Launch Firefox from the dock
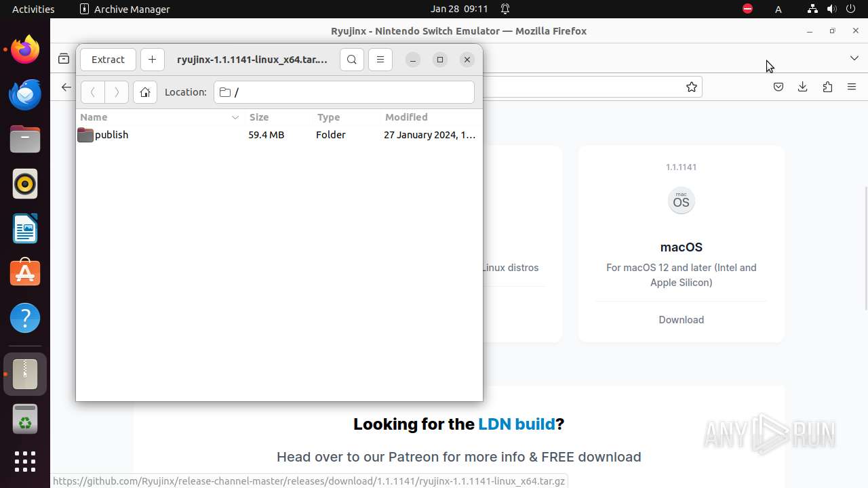 25,49
